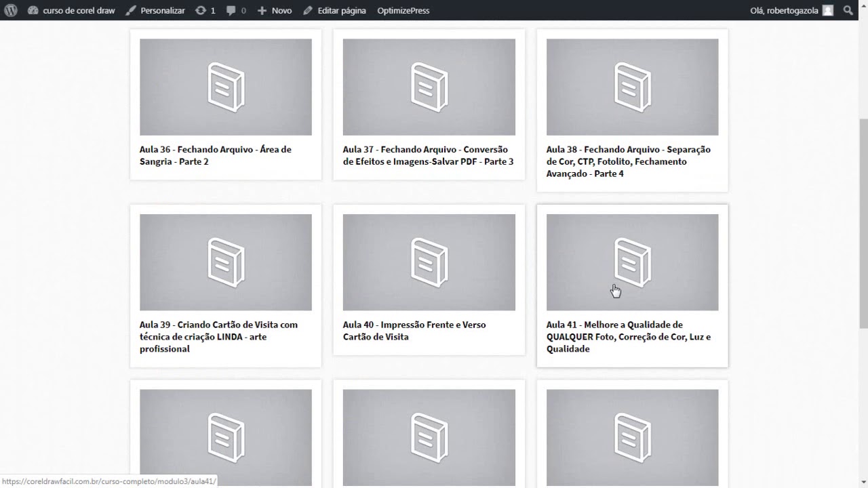The image size is (868, 488).
Task: Click the plus icon next to Novo
Action: [262, 10]
